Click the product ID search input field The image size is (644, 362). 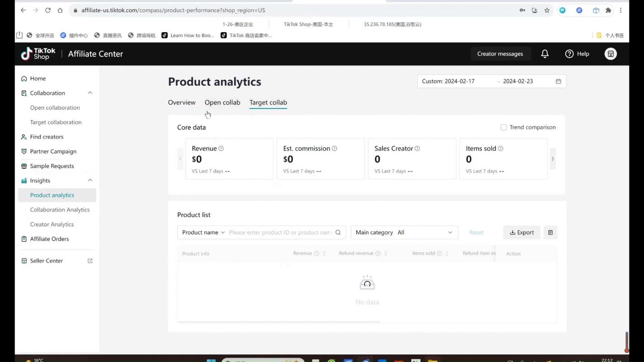(x=280, y=233)
